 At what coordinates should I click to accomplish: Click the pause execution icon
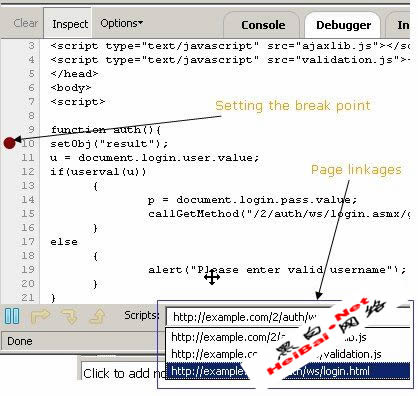[x=12, y=316]
